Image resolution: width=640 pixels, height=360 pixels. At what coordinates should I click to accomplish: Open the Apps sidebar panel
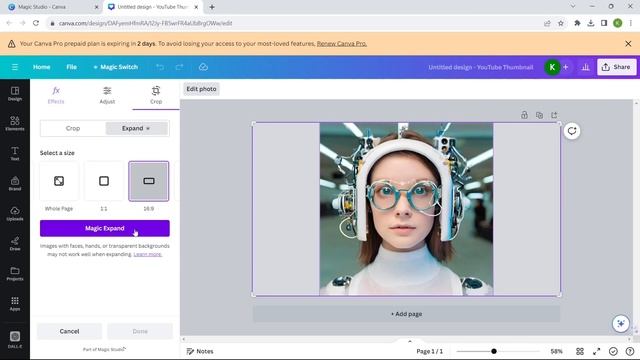15,303
